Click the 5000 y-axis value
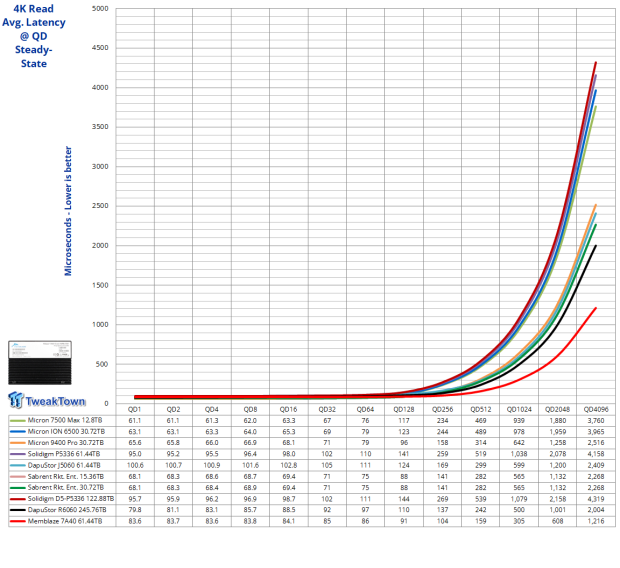This screenshot has width=620, height=568. (100, 8)
